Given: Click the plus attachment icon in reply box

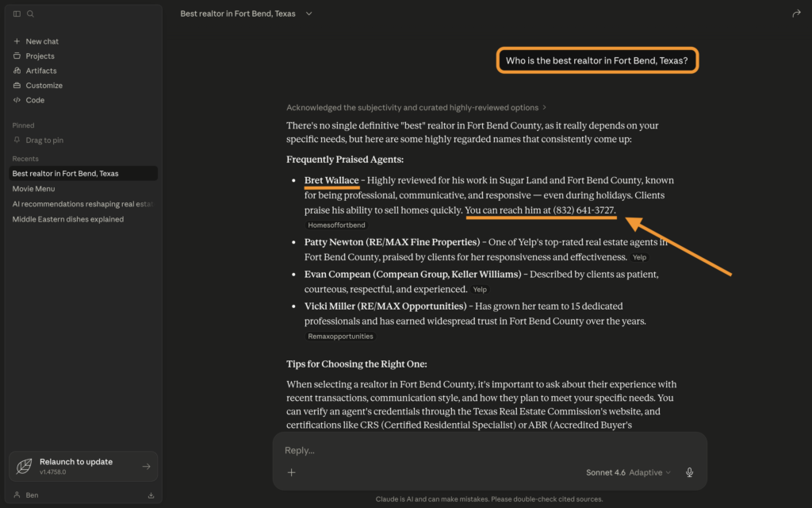Looking at the screenshot, I should coord(292,472).
